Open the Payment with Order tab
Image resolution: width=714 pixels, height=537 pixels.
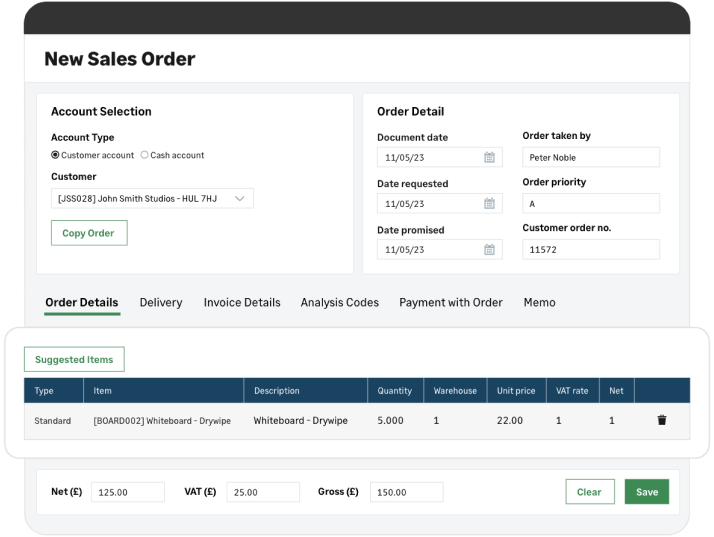pos(450,302)
